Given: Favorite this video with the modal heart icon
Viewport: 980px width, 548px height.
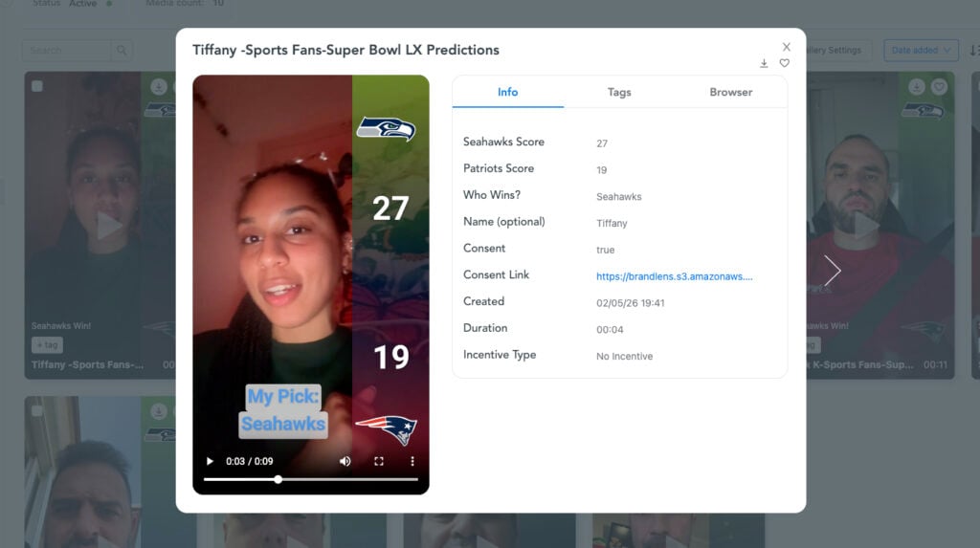Looking at the screenshot, I should [x=785, y=64].
